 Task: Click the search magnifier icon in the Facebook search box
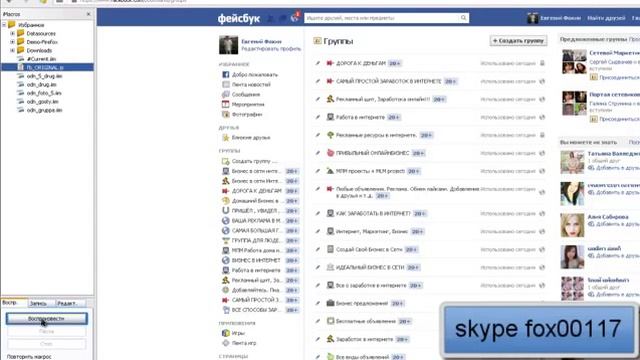pos(463,18)
